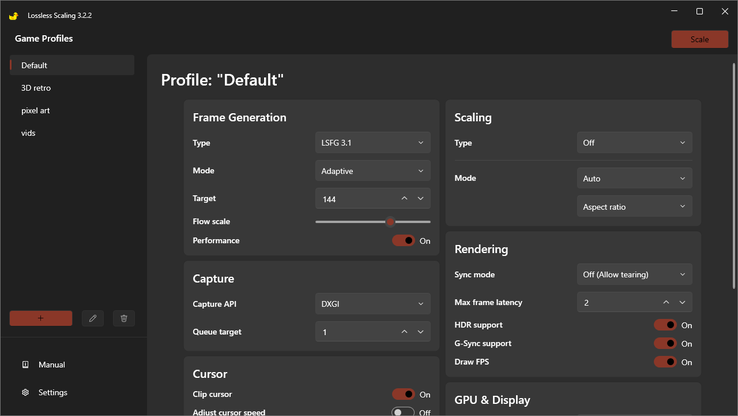Screen dimensions: 738x416
Task: Click the Frame Generation section title
Action: 239,118
